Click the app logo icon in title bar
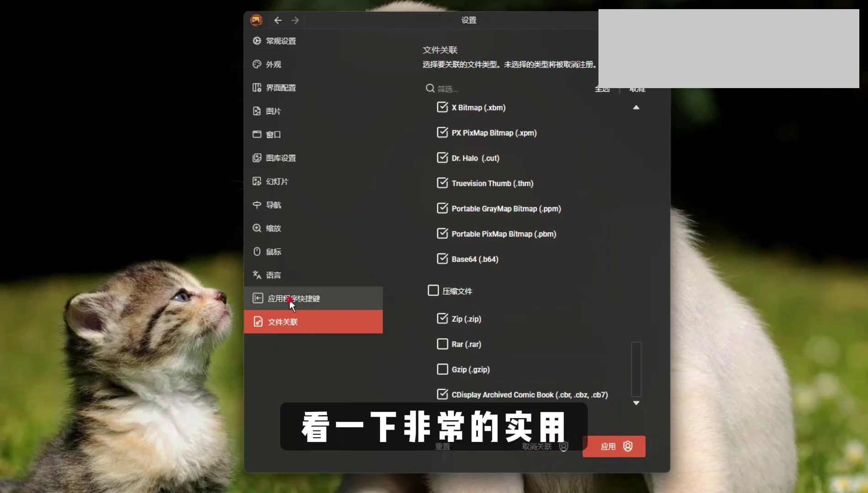 tap(256, 20)
